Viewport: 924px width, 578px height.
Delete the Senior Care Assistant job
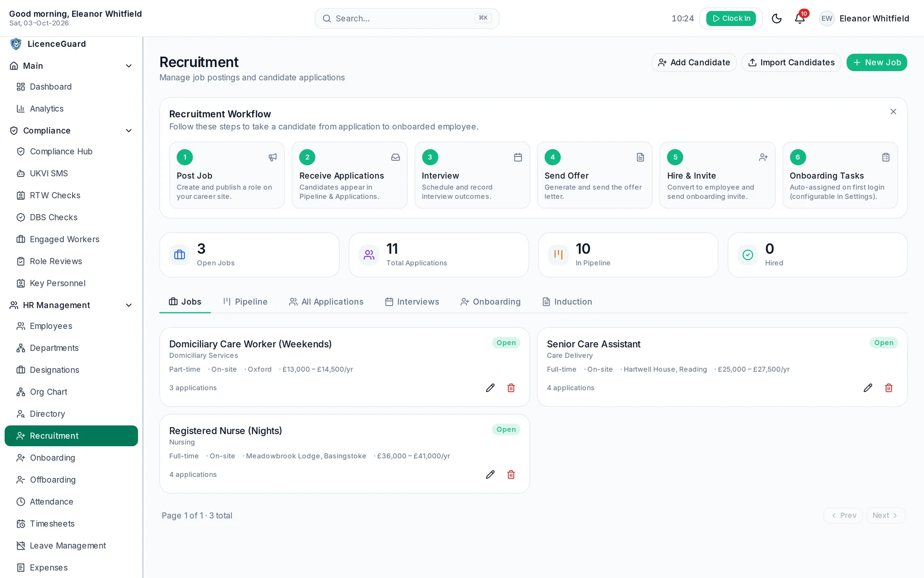[889, 388]
